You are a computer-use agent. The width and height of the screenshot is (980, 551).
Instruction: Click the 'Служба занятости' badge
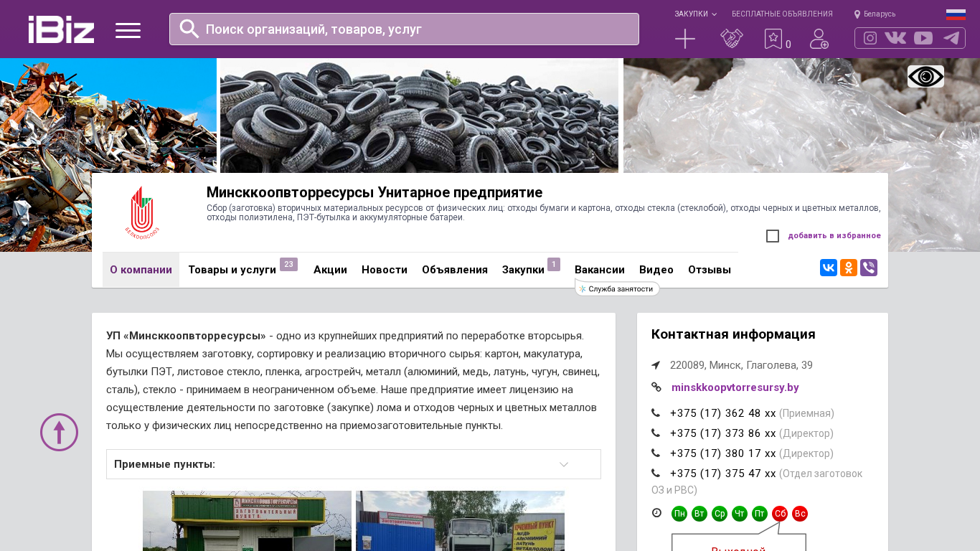click(618, 288)
